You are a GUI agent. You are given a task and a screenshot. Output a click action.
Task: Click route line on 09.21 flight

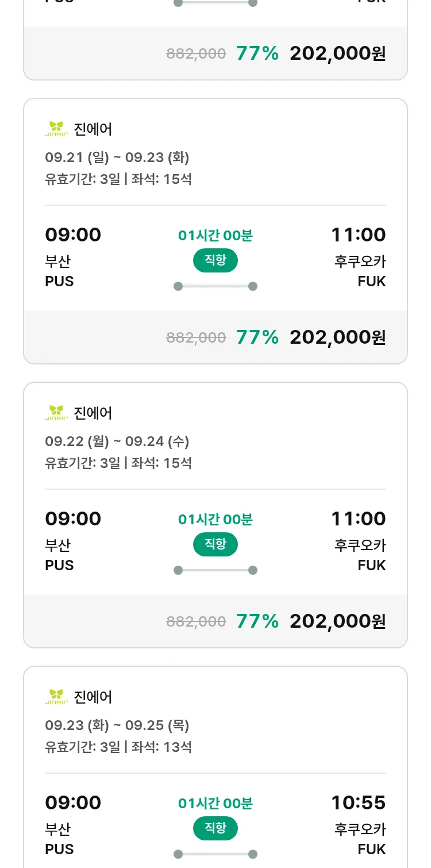(215, 286)
